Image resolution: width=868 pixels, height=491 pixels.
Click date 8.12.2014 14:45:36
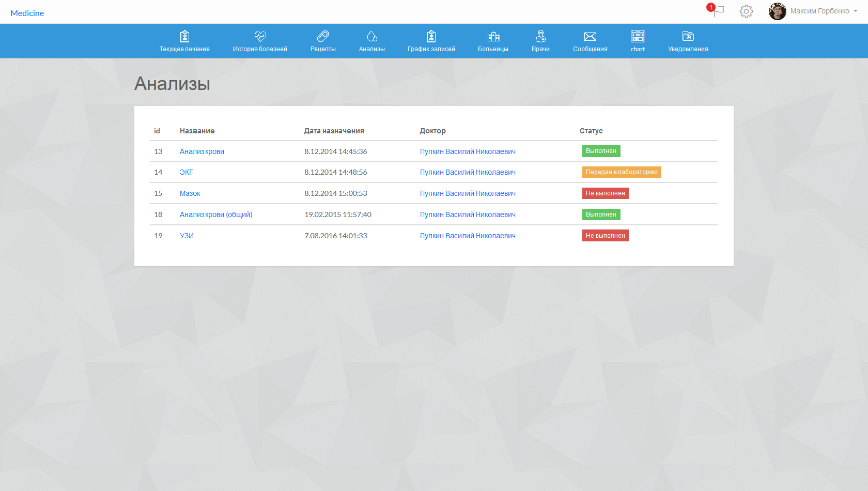point(336,151)
